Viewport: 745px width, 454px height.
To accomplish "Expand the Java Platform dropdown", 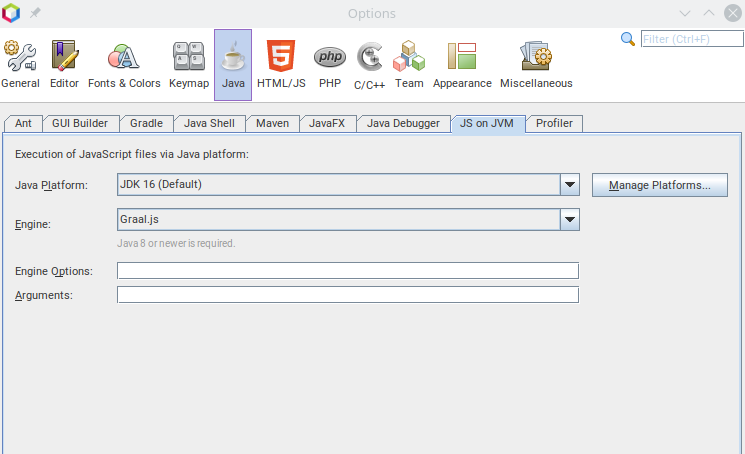I will 570,185.
